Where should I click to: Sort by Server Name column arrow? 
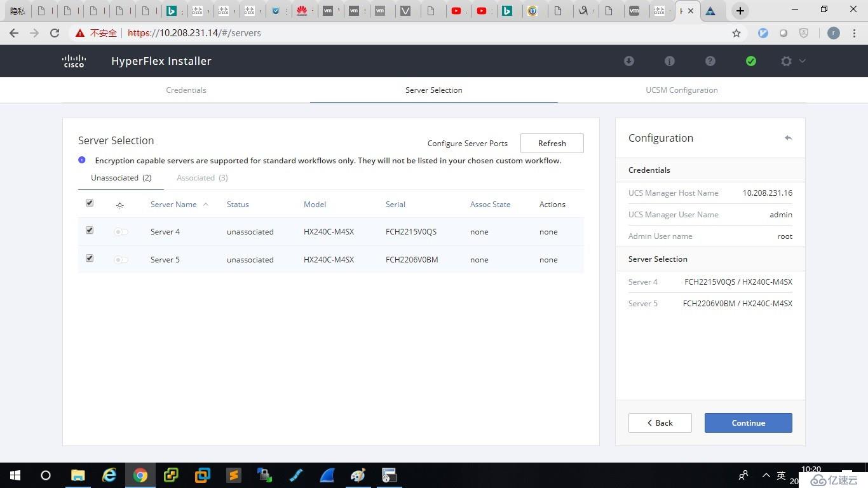tap(205, 205)
